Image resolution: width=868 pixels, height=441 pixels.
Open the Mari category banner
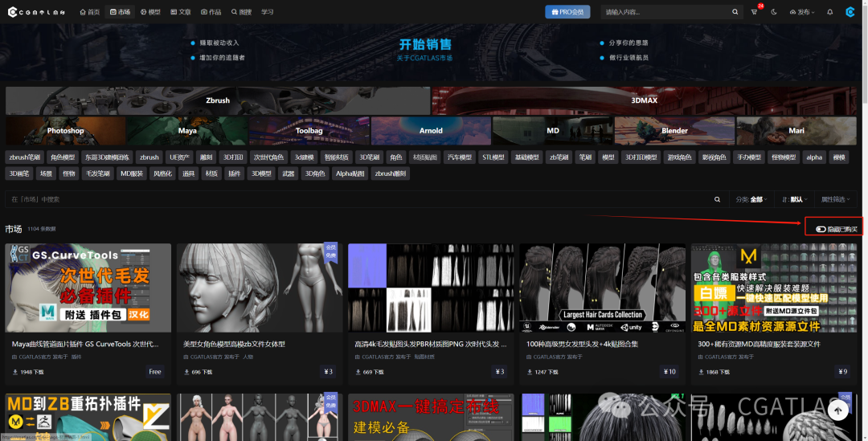tap(796, 131)
